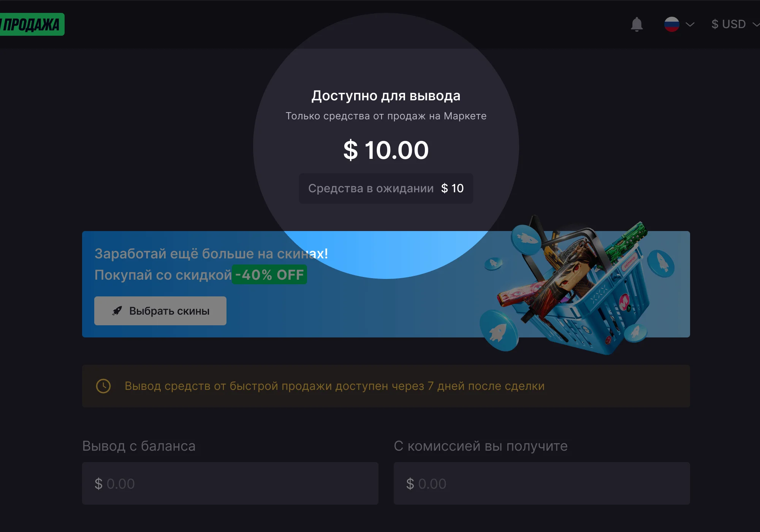Click the rocket icon in Выбрать скины
The height and width of the screenshot is (532, 760).
pos(117,311)
